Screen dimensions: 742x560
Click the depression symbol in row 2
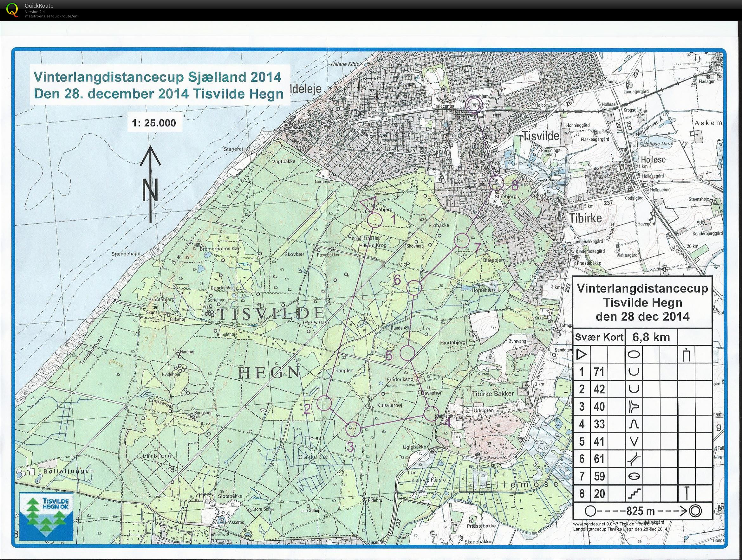(633, 389)
